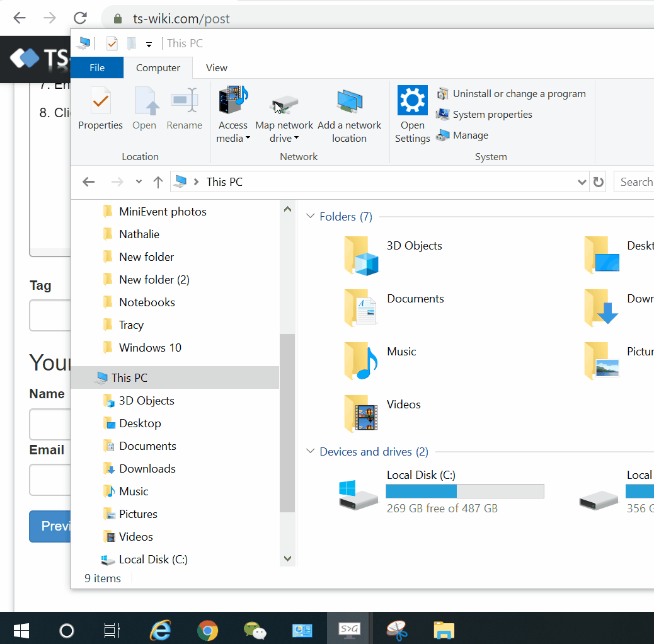Open the Recent locations dropdown arrow

point(139,182)
